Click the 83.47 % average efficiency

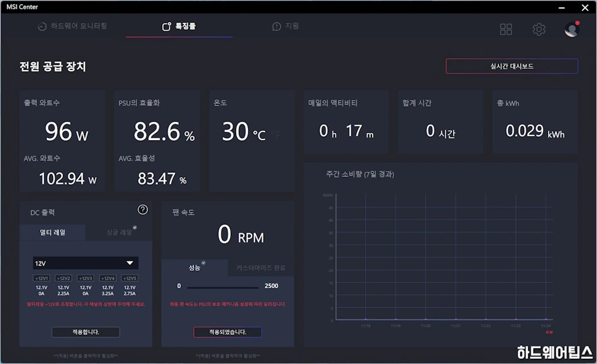point(162,178)
